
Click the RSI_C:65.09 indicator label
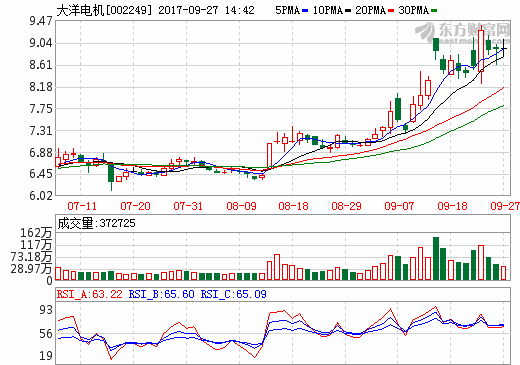pyautogui.click(x=233, y=294)
